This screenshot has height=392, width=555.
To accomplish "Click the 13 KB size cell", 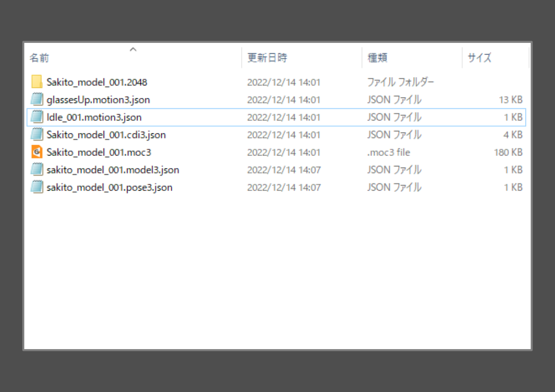I will tap(510, 100).
